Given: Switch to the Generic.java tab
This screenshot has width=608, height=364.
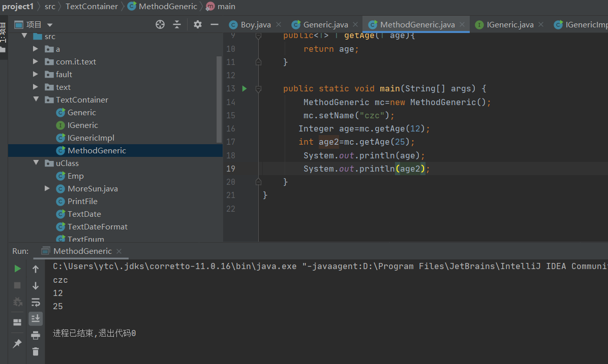Looking at the screenshot, I should (326, 25).
